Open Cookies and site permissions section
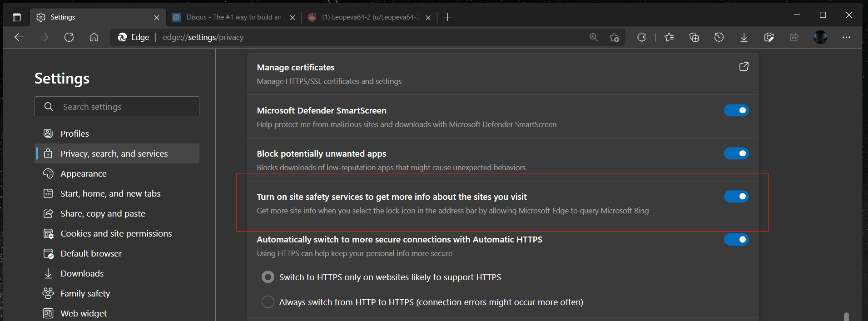Screen dimensions: 868x321 click(x=117, y=233)
